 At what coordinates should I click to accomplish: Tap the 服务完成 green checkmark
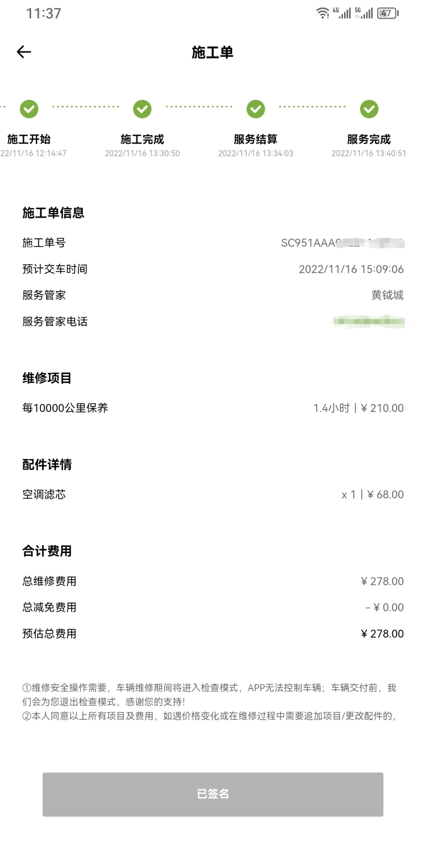pyautogui.click(x=369, y=109)
